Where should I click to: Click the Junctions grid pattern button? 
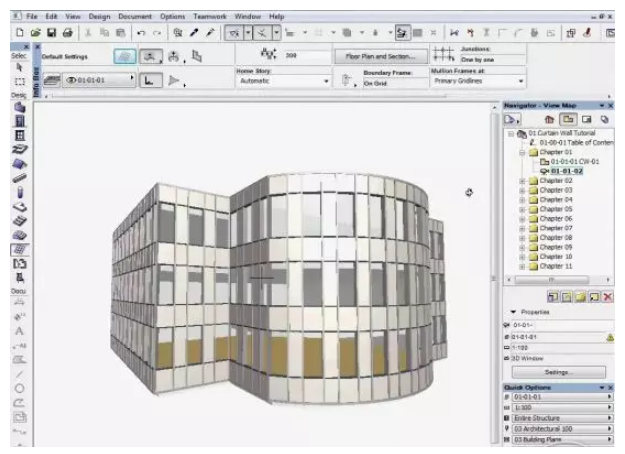(444, 54)
